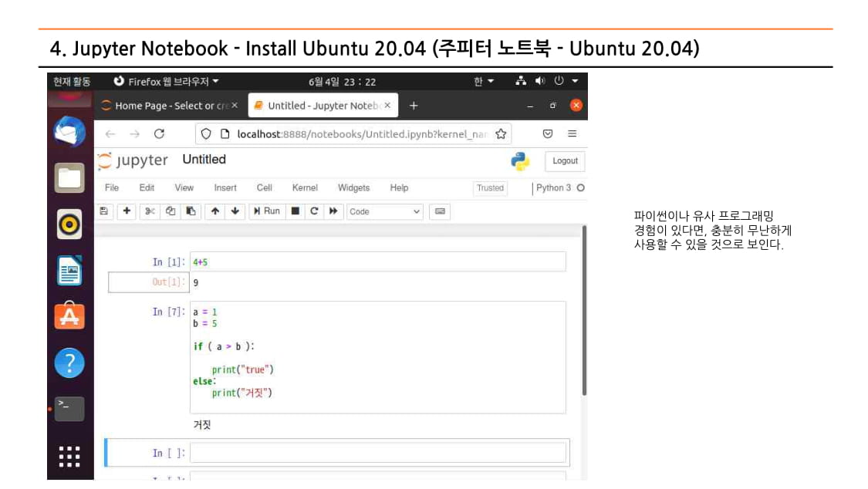The width and height of the screenshot is (868, 489).
Task: Click the Python kernel logo icon
Action: (x=520, y=161)
